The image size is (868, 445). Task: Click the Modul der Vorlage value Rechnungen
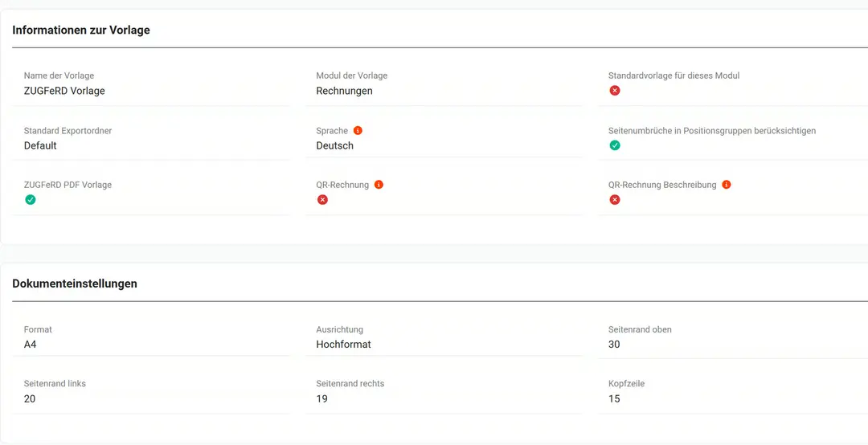344,91
